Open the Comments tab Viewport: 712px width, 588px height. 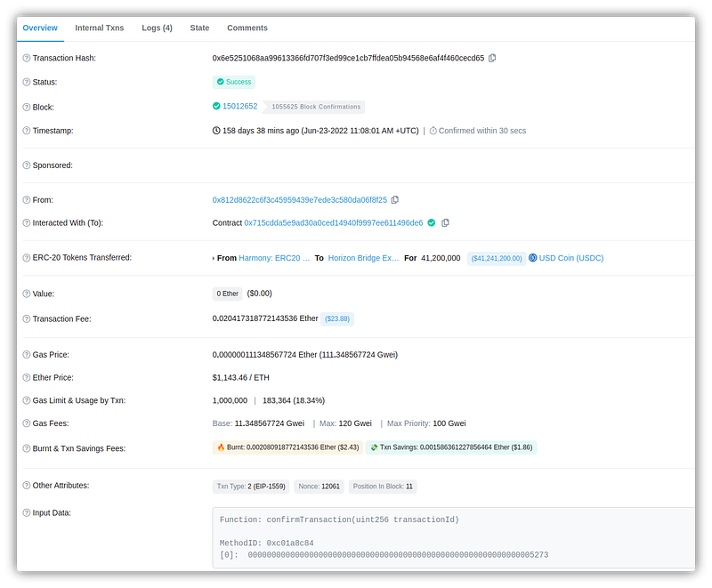[247, 28]
